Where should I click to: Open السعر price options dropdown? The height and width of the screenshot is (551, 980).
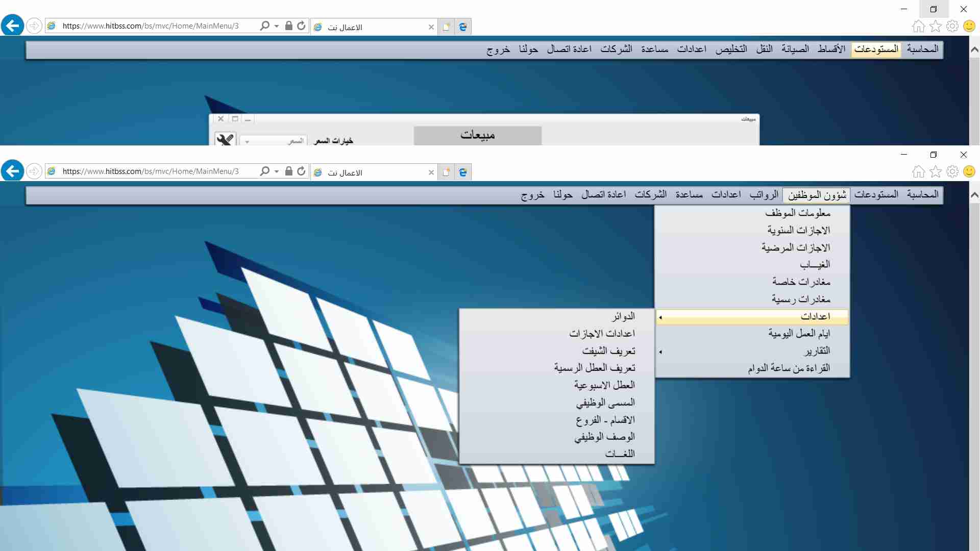tap(274, 141)
